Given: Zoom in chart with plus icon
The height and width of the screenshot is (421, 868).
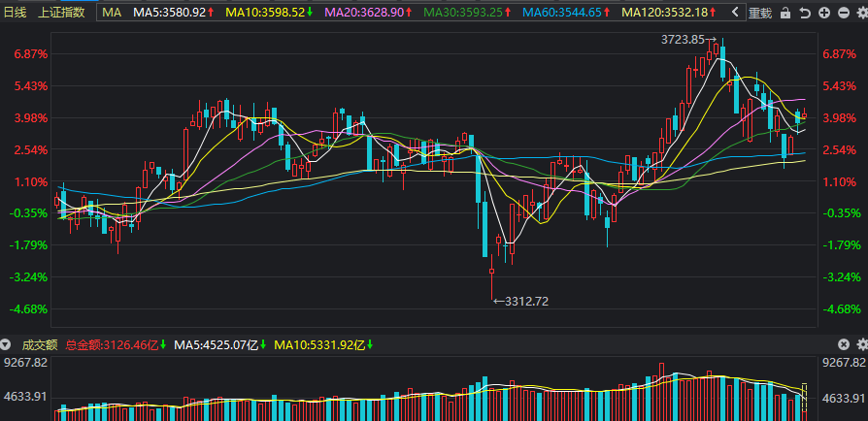Looking at the screenshot, I should point(823,13).
